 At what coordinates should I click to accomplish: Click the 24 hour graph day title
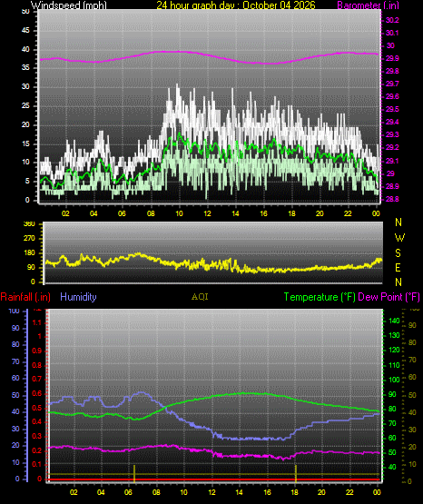pos(236,5)
